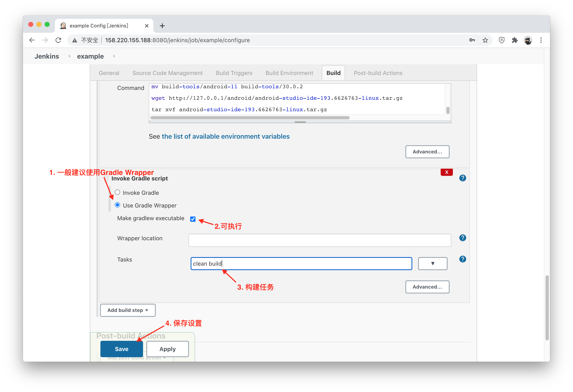Viewport: 573px width, 392px height.
Task: Open the list of available environment variables link
Action: tap(226, 136)
